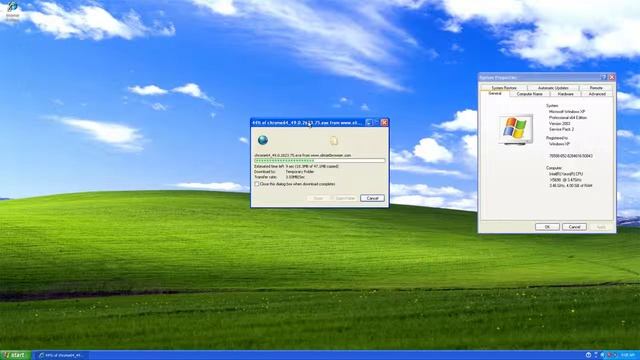Click the system tray clock
The height and width of the screenshot is (360, 640).
click(x=628, y=355)
